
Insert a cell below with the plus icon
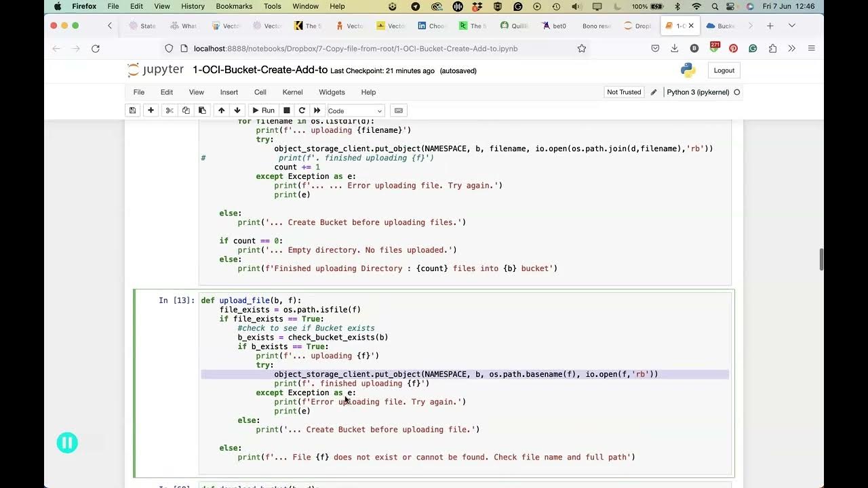tap(151, 110)
